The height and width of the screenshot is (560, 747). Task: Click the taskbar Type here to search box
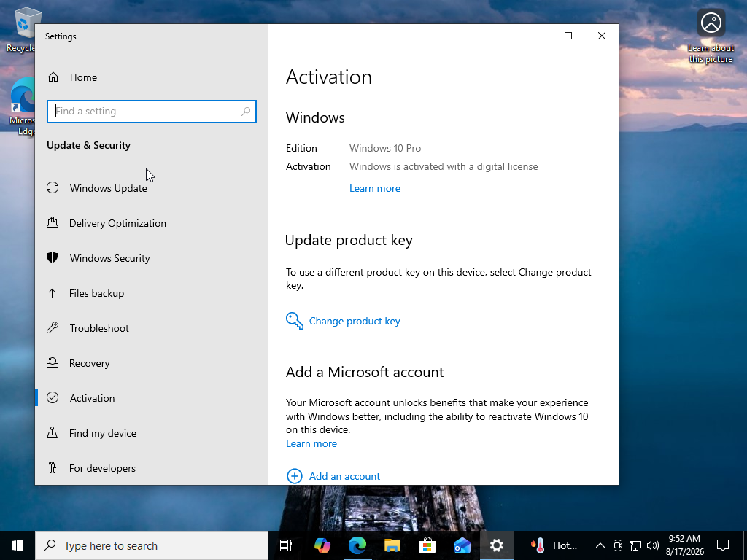click(152, 545)
